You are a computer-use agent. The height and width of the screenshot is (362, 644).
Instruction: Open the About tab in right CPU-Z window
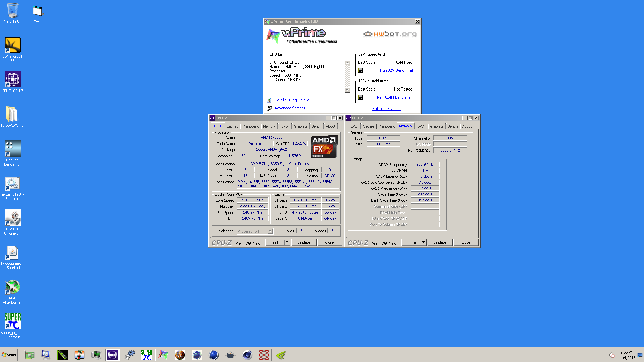pyautogui.click(x=467, y=126)
